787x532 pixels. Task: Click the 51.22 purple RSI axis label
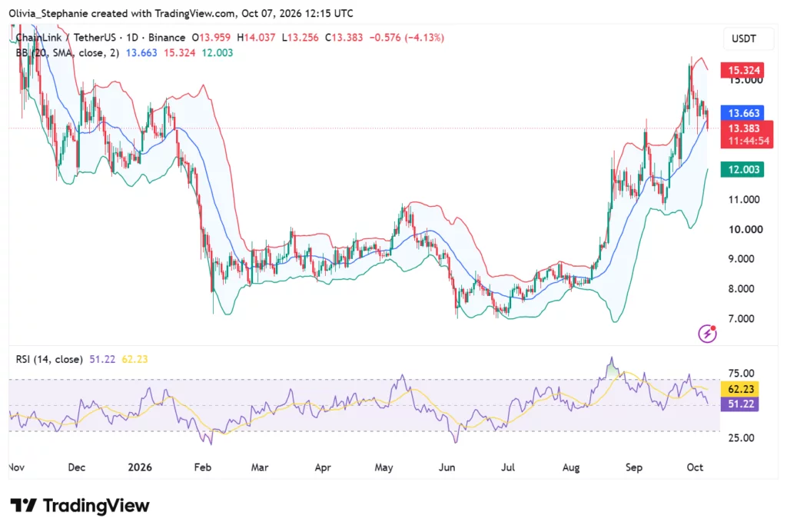[x=740, y=404]
